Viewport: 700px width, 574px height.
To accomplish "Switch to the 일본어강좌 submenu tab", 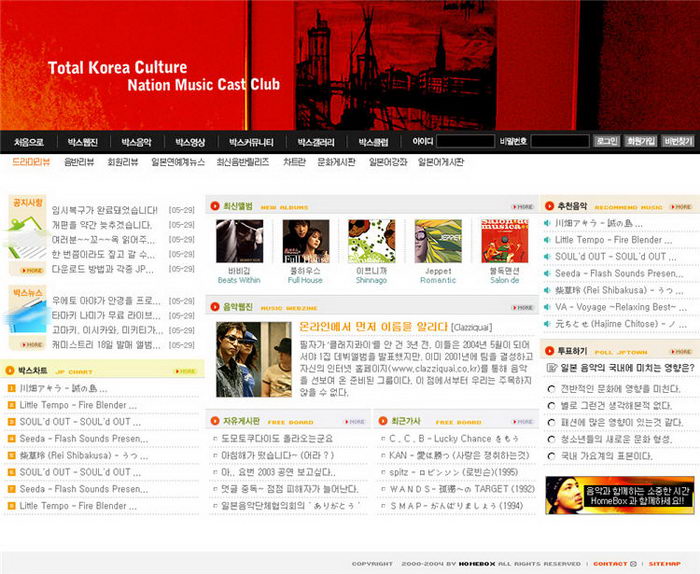I will point(387,162).
